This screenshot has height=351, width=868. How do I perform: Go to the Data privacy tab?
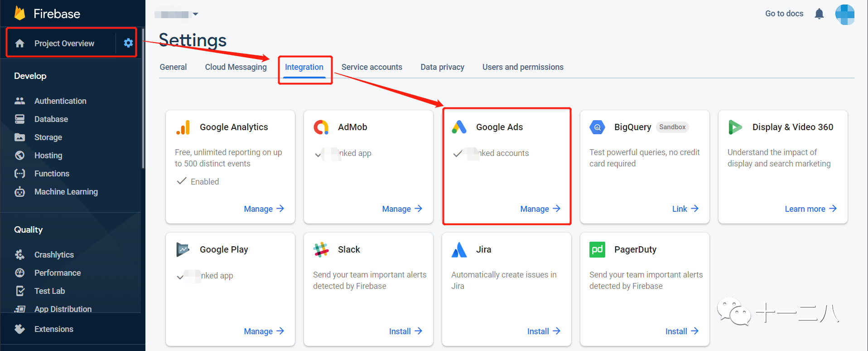[x=442, y=67]
